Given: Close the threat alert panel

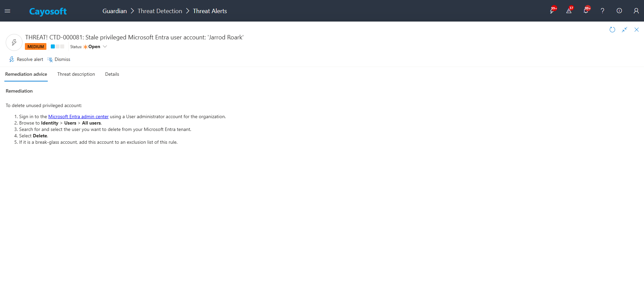Looking at the screenshot, I should coord(637,30).
